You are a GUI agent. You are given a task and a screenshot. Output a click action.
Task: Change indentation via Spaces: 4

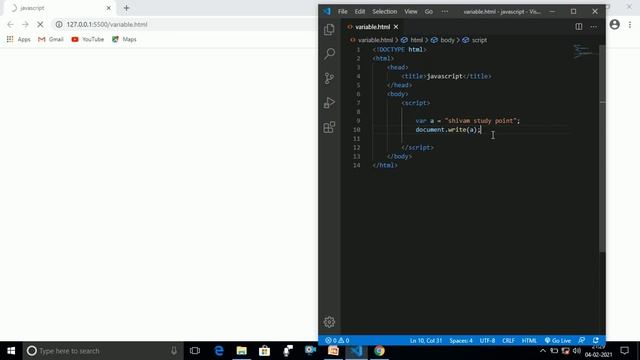(x=461, y=340)
